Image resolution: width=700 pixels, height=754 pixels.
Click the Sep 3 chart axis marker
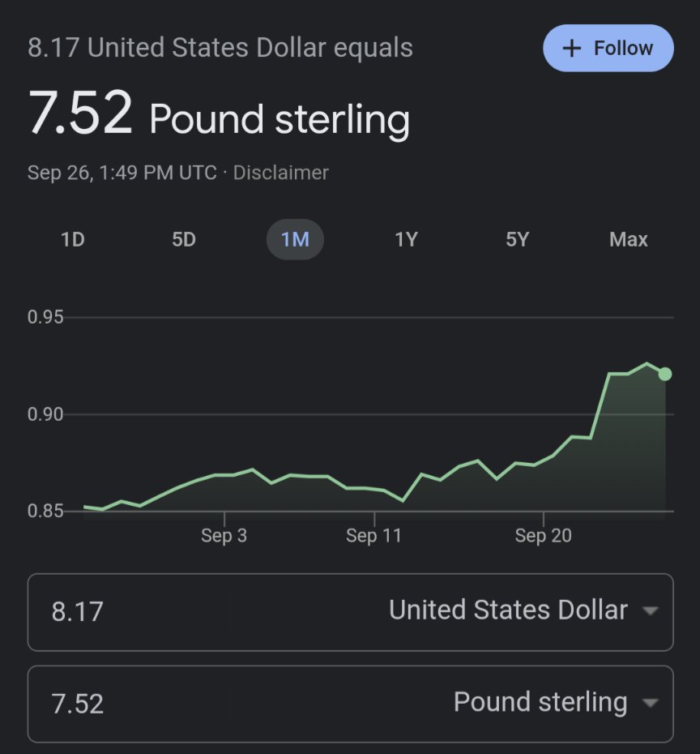(x=224, y=535)
